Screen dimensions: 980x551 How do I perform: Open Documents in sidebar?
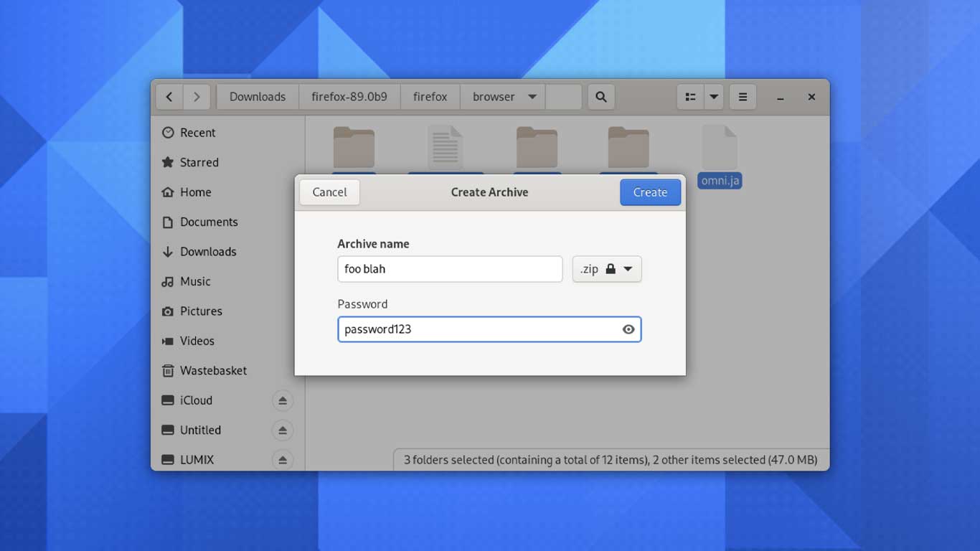pyautogui.click(x=228, y=222)
